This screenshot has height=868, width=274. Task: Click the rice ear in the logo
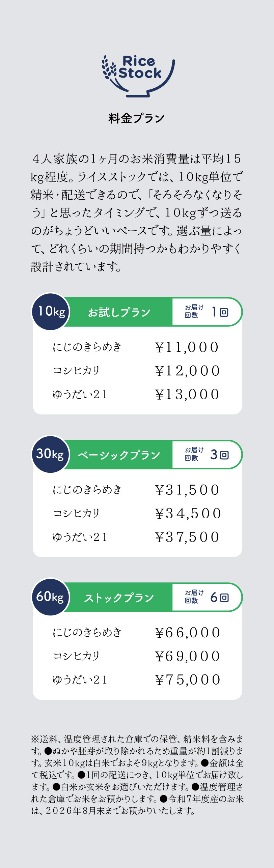109,67
